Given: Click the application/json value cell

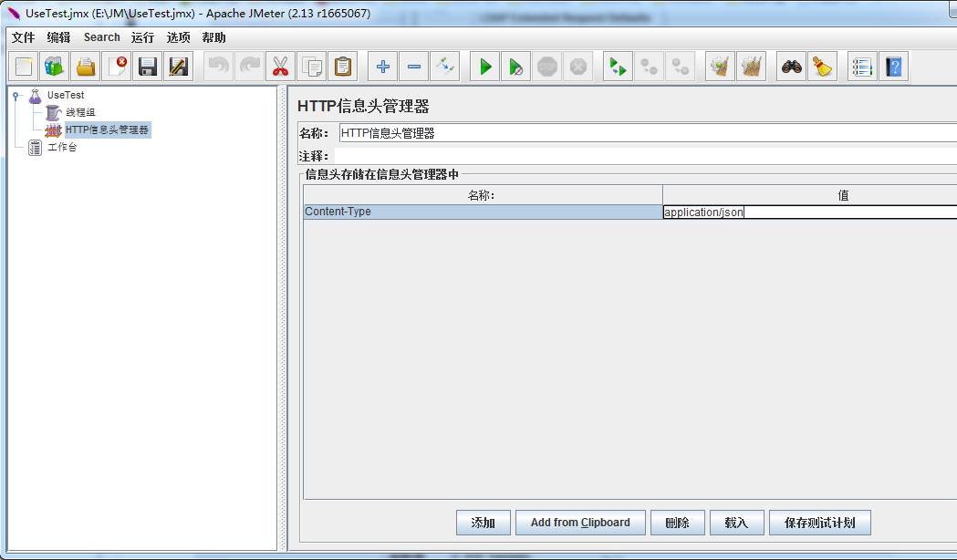Looking at the screenshot, I should pos(810,213).
